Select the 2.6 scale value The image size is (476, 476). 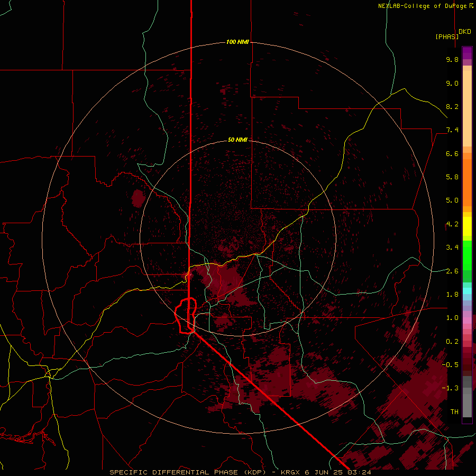tap(452, 271)
